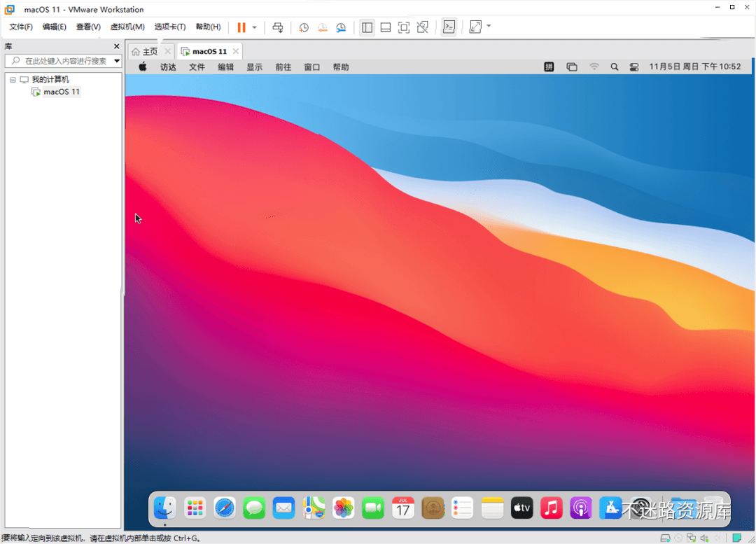Open Reminders from the dock
Screen dimensions: 756x544
463,508
